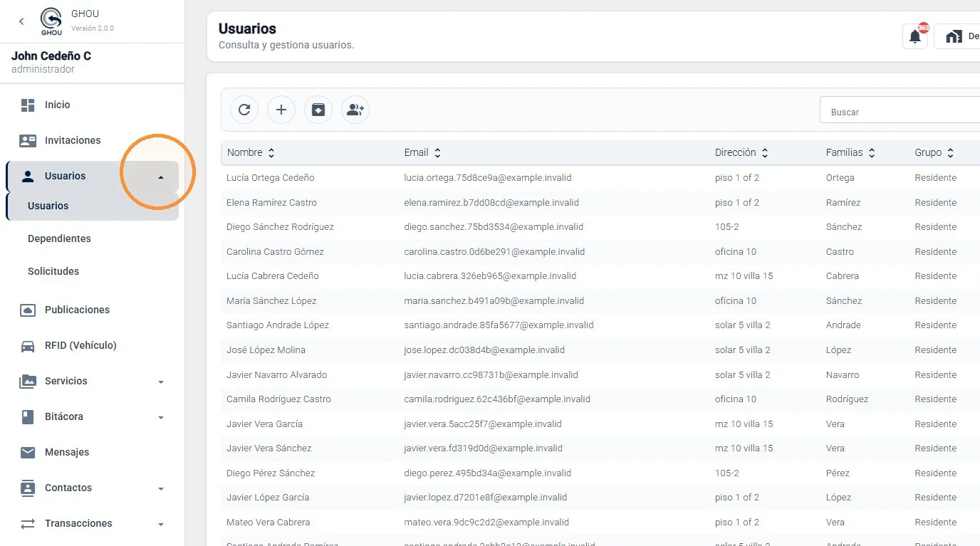This screenshot has width=980, height=546.
Task: Select the Dependientes submenu item
Action: point(92,238)
